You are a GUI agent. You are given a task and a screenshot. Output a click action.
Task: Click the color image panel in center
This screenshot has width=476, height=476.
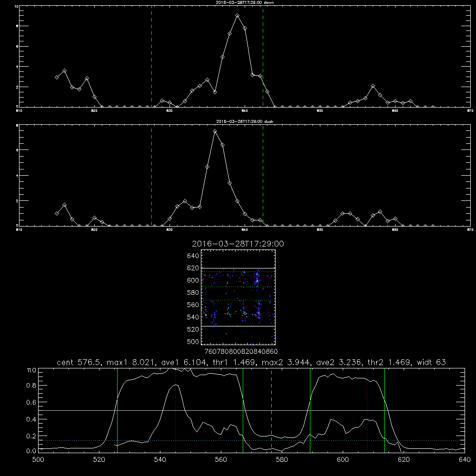(238, 297)
